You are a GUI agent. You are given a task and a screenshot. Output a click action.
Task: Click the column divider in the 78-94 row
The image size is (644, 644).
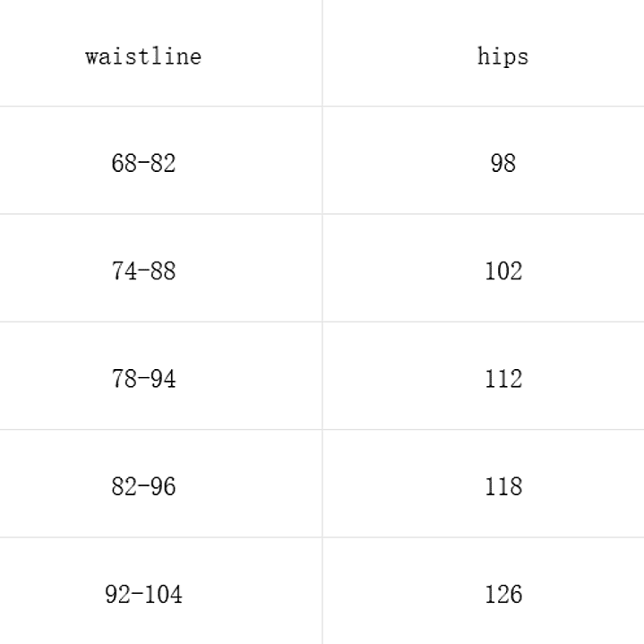(x=322, y=378)
